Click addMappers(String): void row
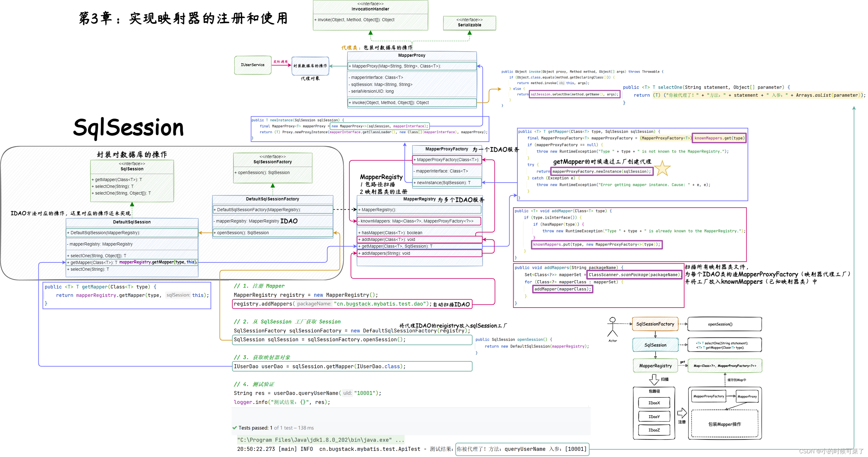The height and width of the screenshot is (457, 868). [x=420, y=253]
